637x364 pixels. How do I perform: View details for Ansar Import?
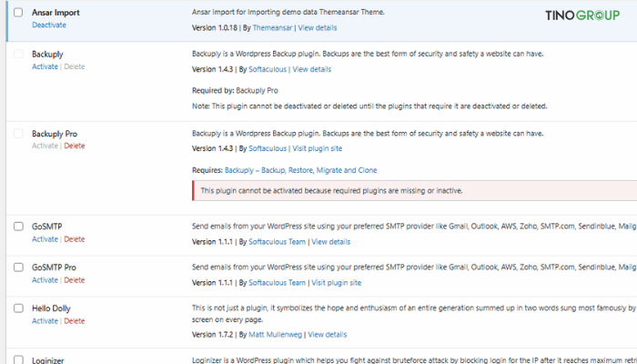[x=318, y=28]
